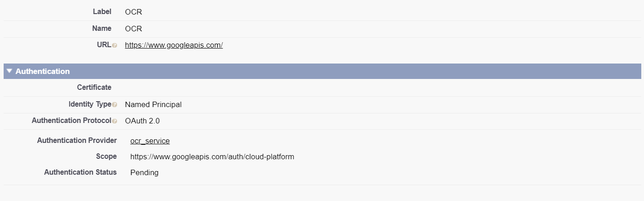Open the https://www.googleapis.com/ URL link
644x201 pixels.
174,45
